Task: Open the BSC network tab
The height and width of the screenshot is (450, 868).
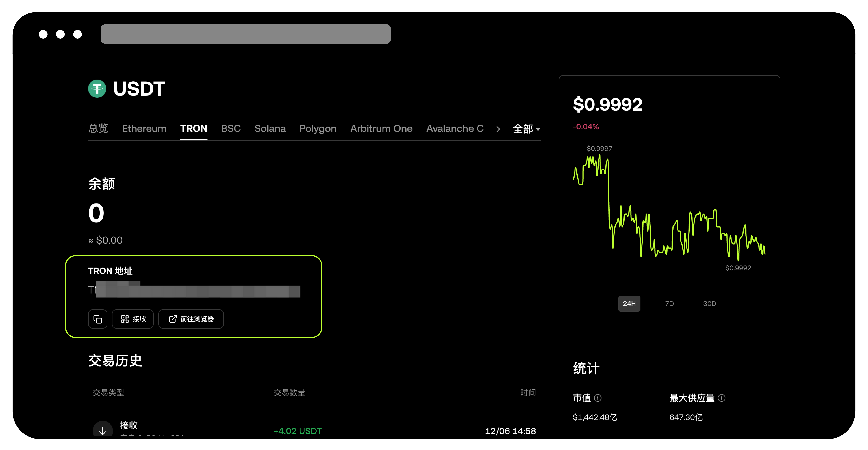Action: tap(231, 128)
